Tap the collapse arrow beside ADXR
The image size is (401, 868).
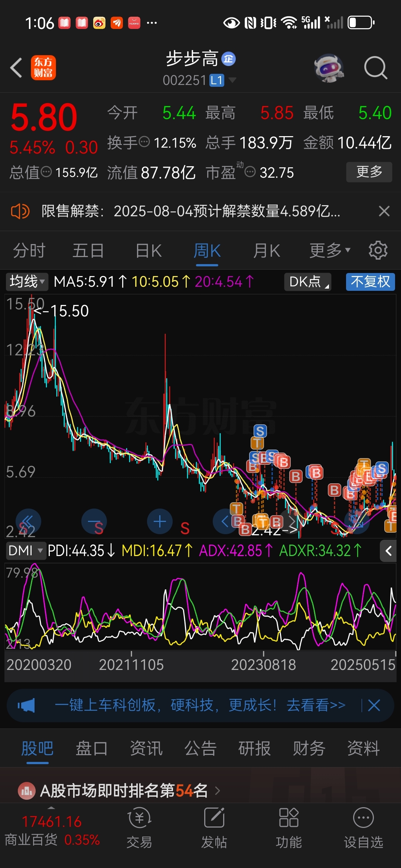388,551
